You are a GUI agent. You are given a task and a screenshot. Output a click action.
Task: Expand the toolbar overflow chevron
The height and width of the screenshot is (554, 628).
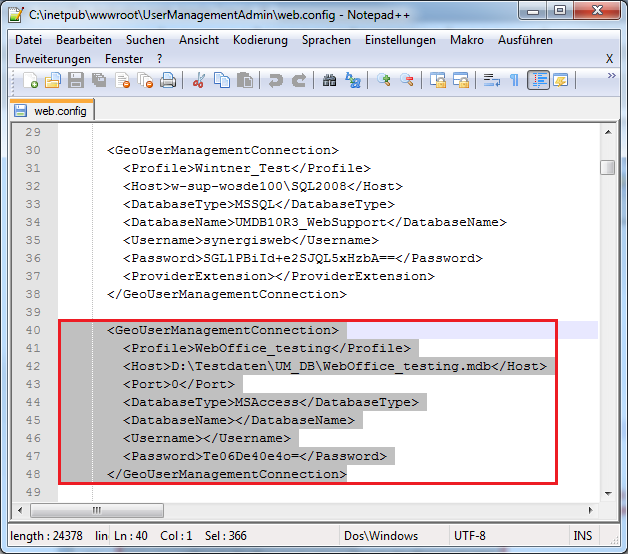click(609, 81)
